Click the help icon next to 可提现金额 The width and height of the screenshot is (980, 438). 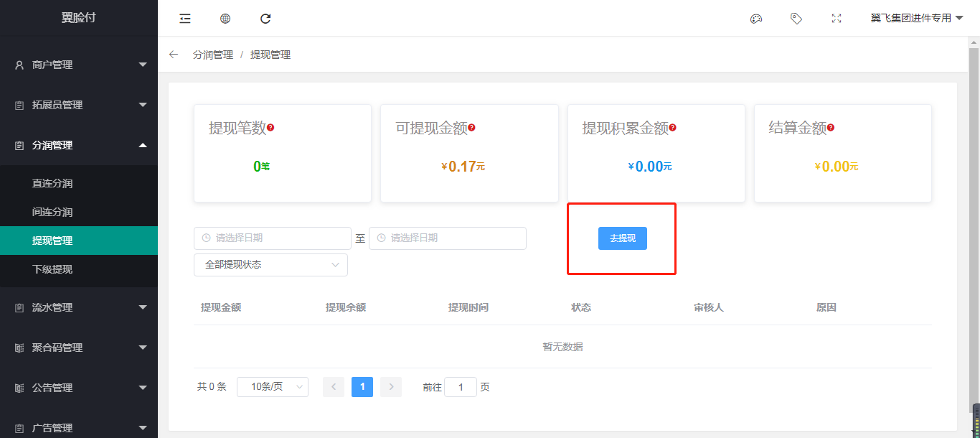(x=471, y=128)
